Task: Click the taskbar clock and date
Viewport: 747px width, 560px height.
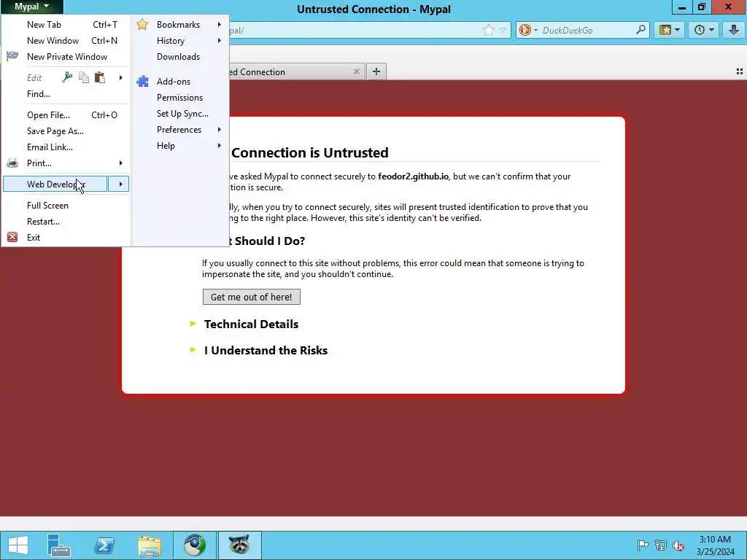Action: click(x=715, y=545)
